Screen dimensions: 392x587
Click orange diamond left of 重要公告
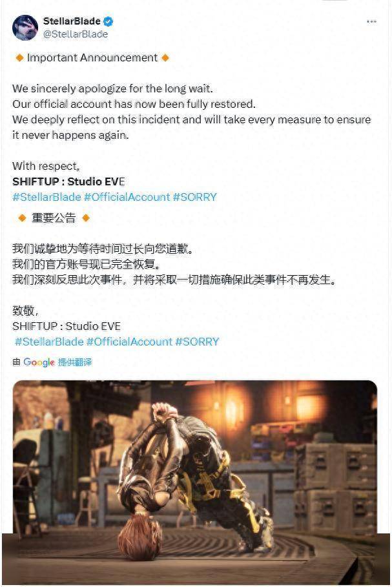coord(22,218)
